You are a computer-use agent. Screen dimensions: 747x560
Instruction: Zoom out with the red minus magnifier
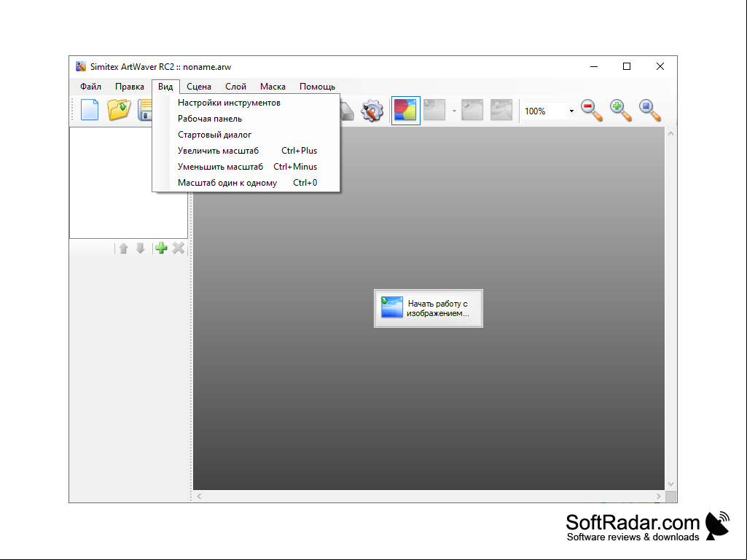click(592, 111)
